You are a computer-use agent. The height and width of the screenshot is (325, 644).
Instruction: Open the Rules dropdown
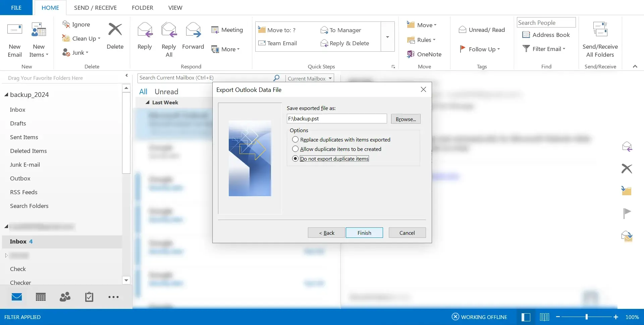click(x=421, y=40)
